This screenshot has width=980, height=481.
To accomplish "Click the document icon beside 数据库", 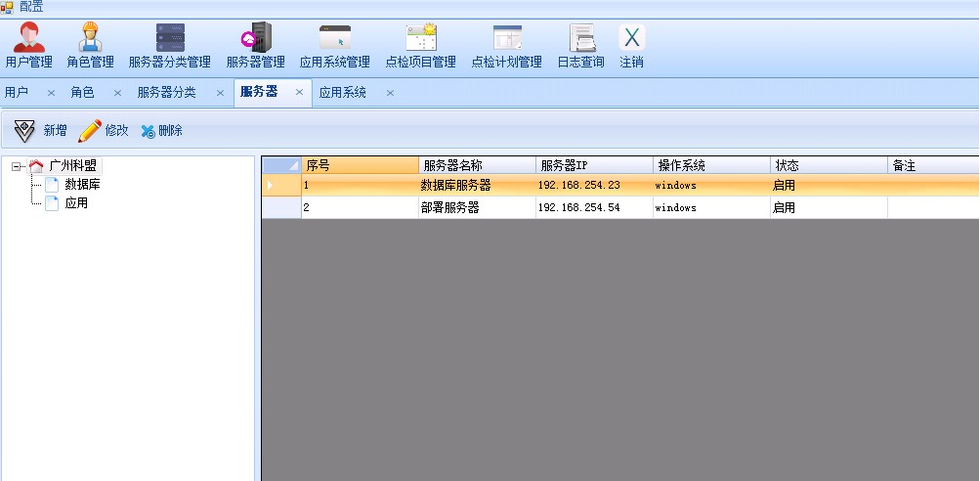I will 52,185.
